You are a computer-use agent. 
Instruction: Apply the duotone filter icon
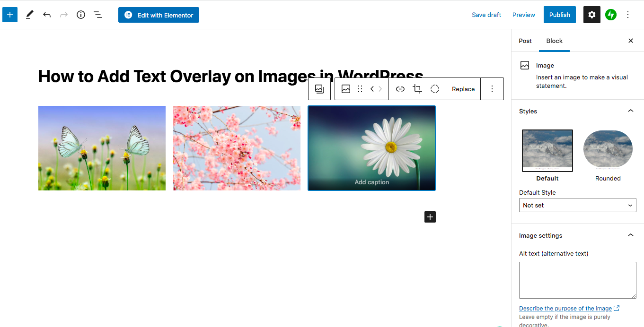tap(435, 89)
